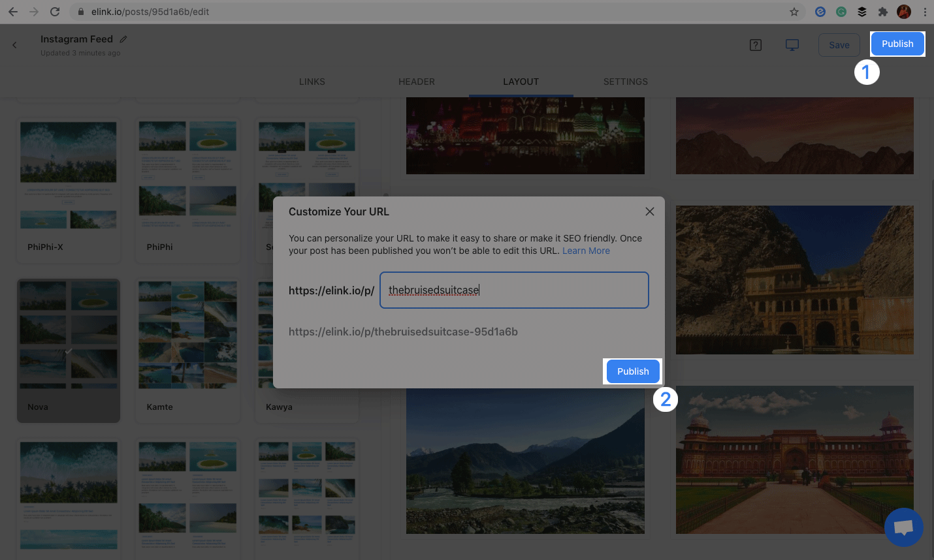Open the Chrome three-dot menu

coord(925,12)
